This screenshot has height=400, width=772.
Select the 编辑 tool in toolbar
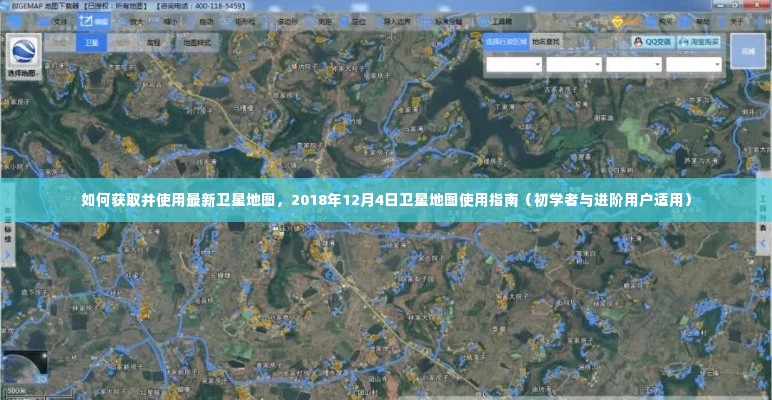tap(94, 22)
